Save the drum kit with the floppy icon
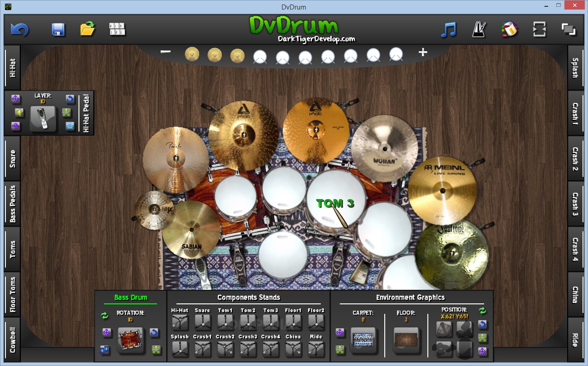Viewport: 588px width, 366px height. [59, 29]
